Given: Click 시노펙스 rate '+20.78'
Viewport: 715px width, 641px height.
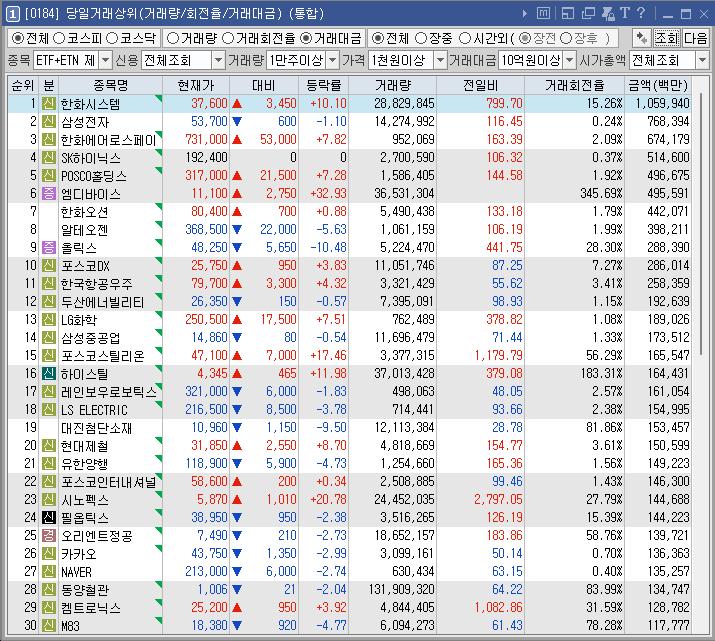Looking at the screenshot, I should click(x=328, y=499).
